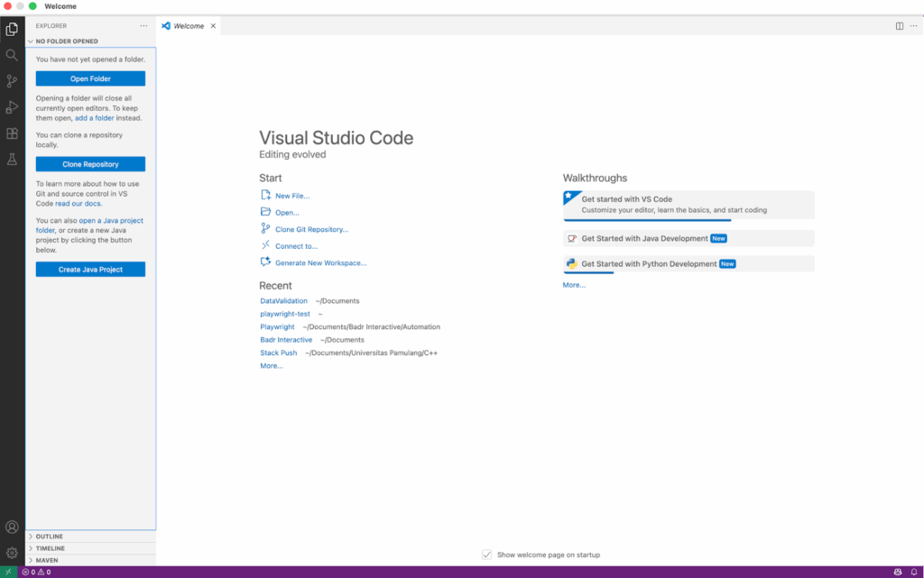
Task: Collapse the No Folder Opened section
Action: (x=66, y=41)
